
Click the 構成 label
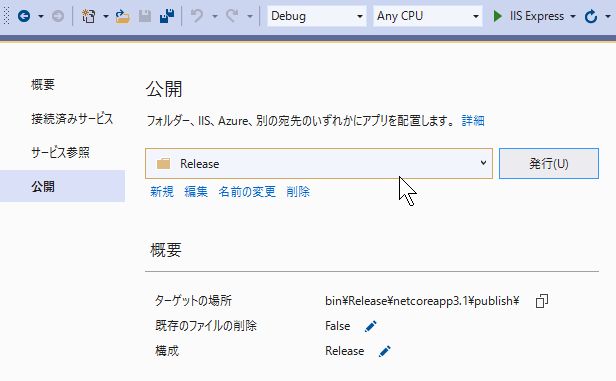167,351
